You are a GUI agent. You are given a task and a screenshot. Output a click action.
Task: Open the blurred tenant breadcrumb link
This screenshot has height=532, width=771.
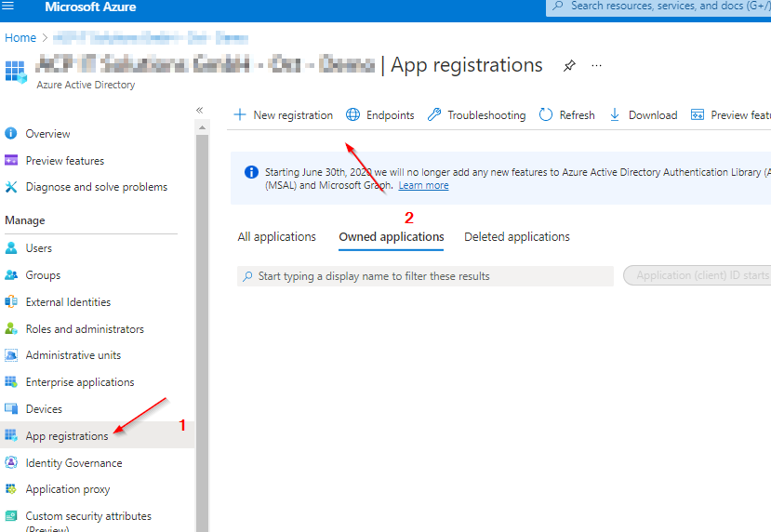click(151, 38)
